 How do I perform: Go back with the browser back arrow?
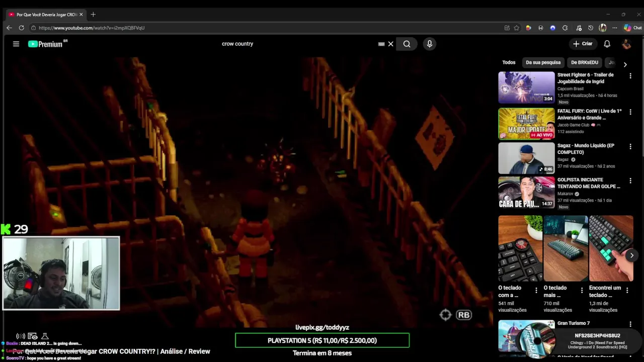coord(9,28)
